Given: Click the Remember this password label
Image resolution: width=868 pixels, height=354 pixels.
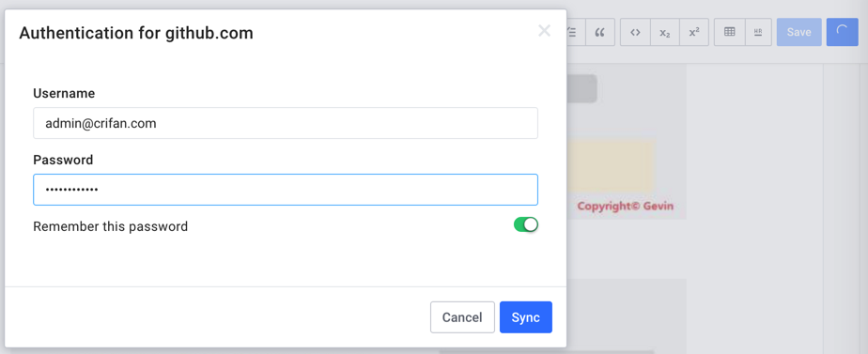Looking at the screenshot, I should tap(111, 226).
